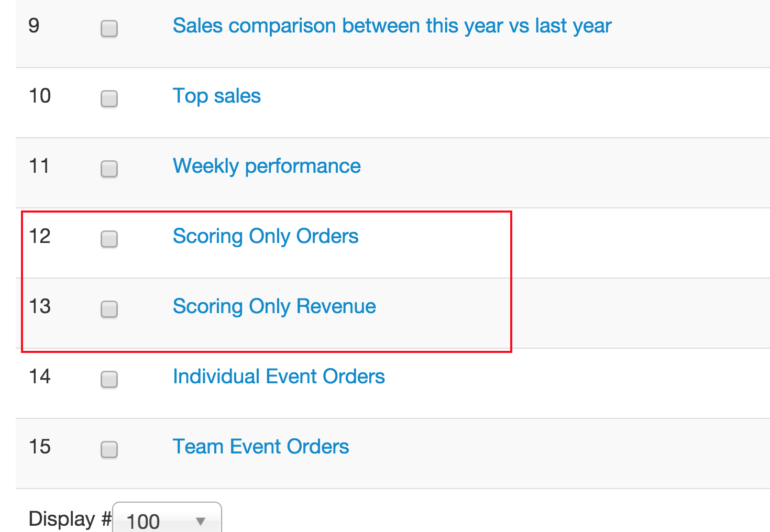The width and height of the screenshot is (770, 532).
Task: Click row number 14 in the list
Action: [40, 376]
